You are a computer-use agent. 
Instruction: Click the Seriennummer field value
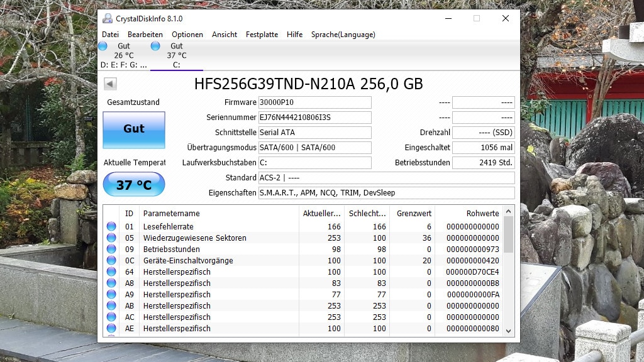[x=314, y=118]
